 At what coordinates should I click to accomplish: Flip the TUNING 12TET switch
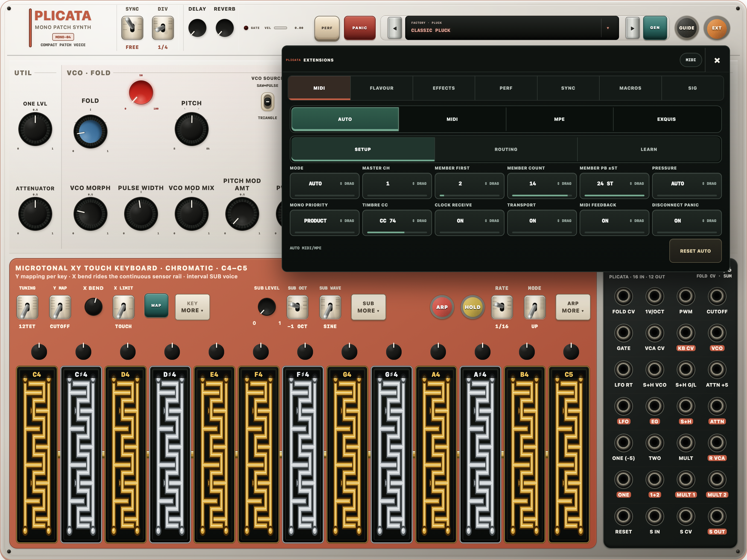(27, 307)
